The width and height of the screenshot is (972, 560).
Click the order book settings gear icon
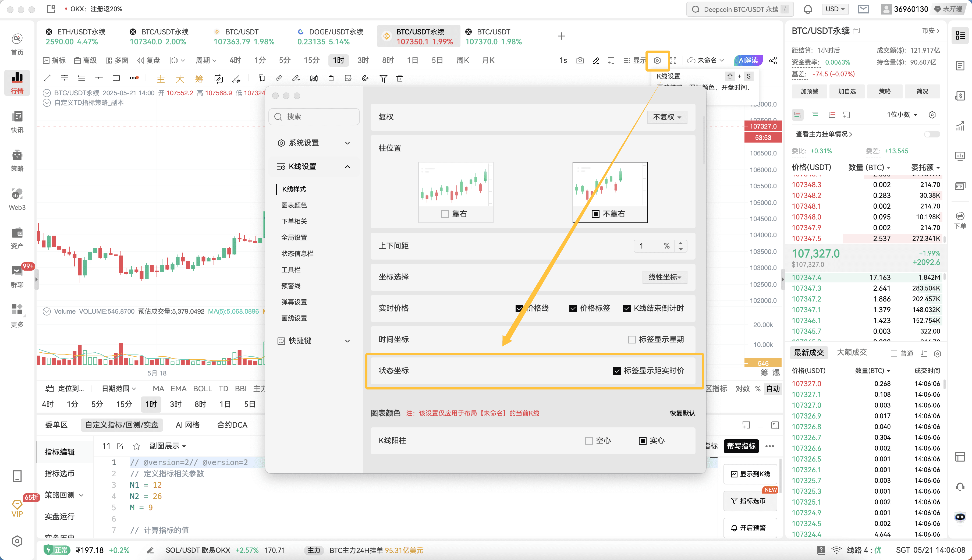[x=932, y=115]
